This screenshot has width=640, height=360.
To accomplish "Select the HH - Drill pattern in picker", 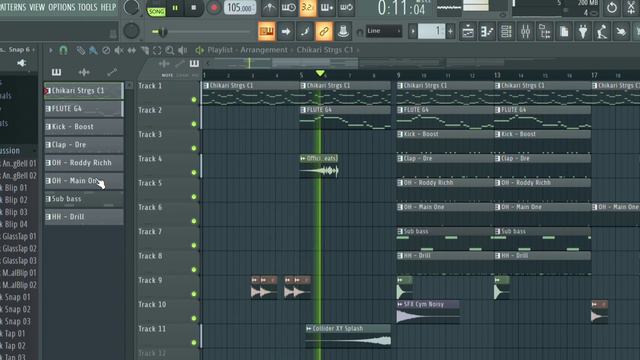I will coord(84,217).
